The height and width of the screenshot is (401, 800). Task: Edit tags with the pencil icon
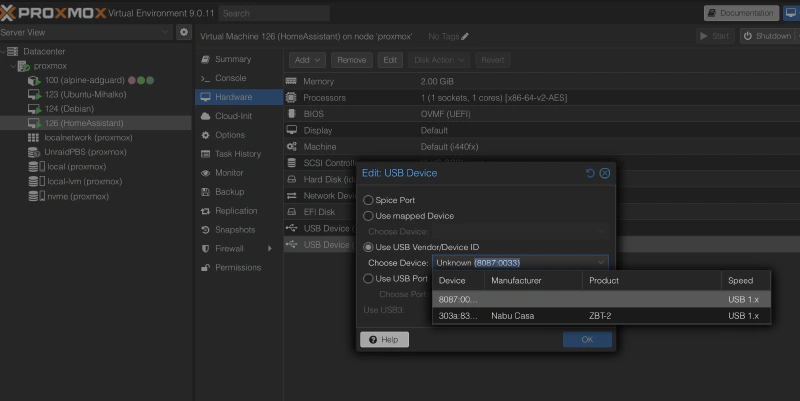[465, 37]
